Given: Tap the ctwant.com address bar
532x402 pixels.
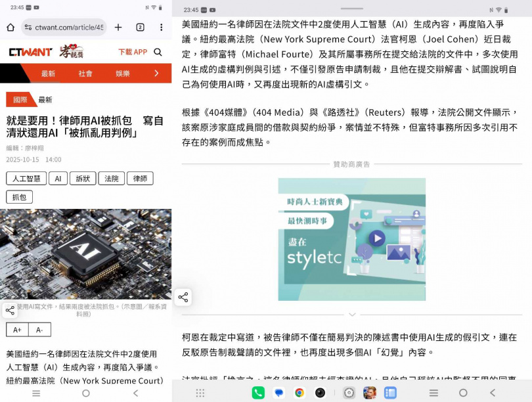Looking at the screenshot, I should pyautogui.click(x=64, y=27).
